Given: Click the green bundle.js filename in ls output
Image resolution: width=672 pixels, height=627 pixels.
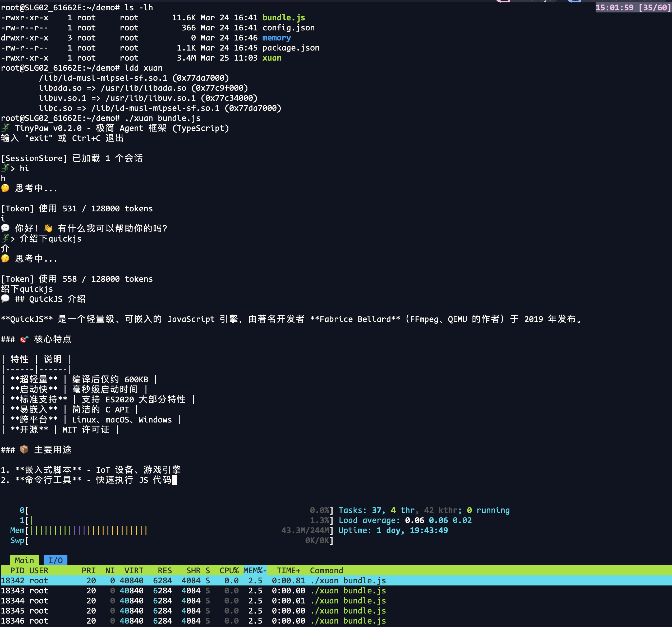Looking at the screenshot, I should [x=284, y=18].
